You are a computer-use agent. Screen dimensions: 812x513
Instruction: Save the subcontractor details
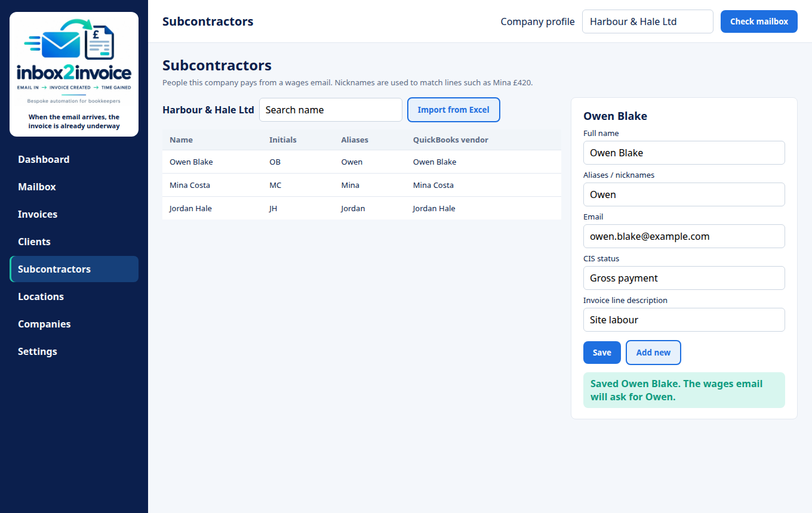coord(602,353)
